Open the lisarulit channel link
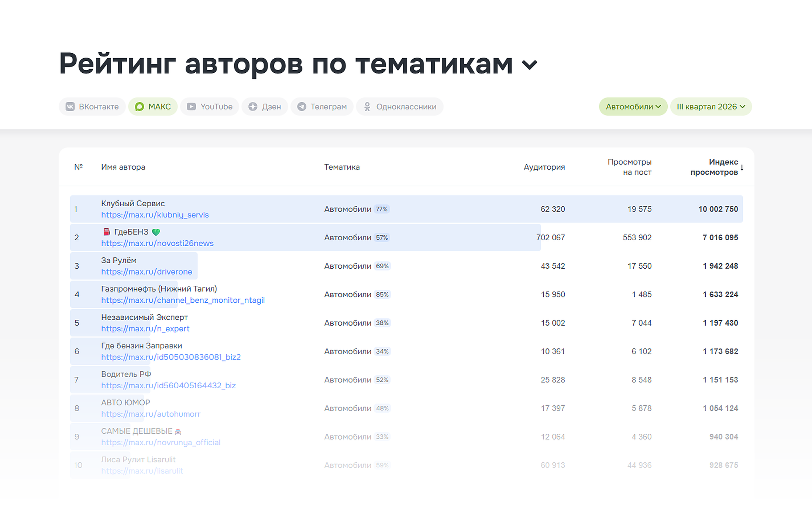Viewport: 812px width, 509px height. (x=142, y=471)
